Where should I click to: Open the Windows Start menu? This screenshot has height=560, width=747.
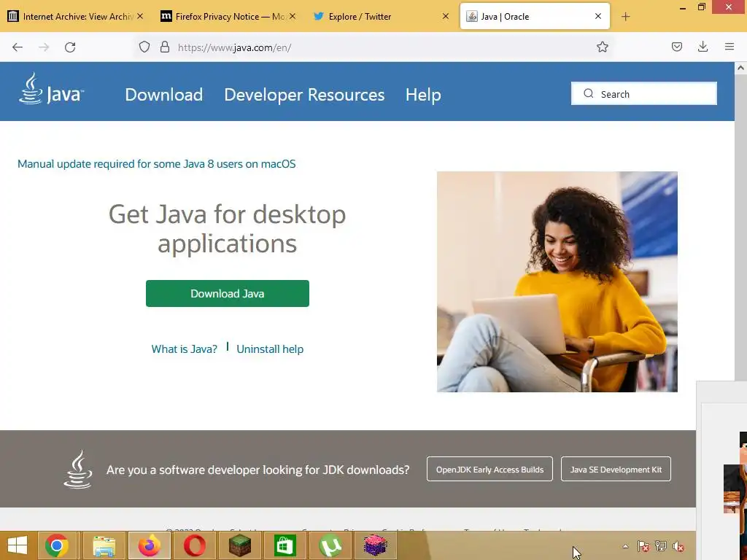[x=18, y=545]
